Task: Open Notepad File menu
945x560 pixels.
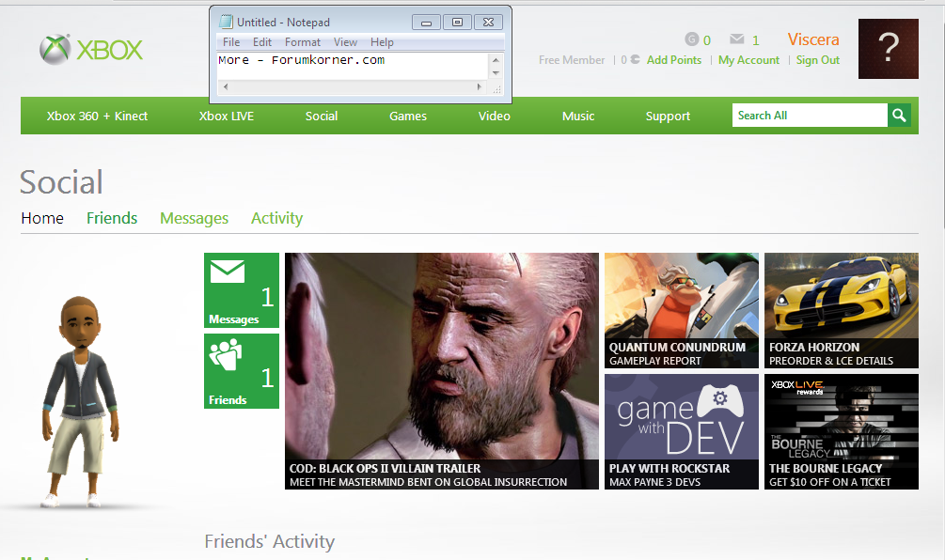Action: pyautogui.click(x=230, y=42)
